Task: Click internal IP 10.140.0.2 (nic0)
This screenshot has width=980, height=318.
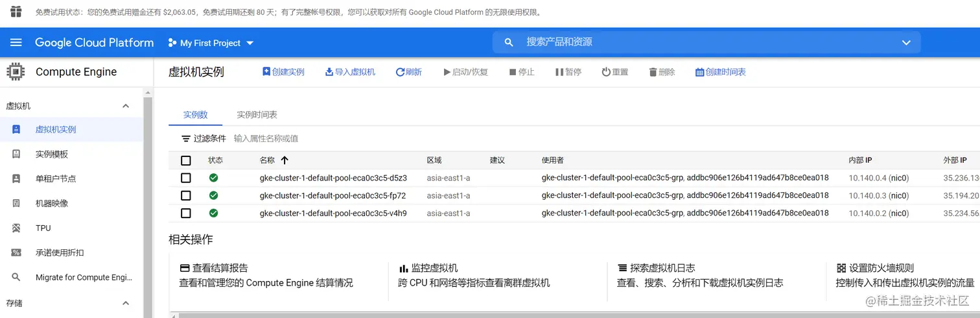Action: [x=879, y=213]
